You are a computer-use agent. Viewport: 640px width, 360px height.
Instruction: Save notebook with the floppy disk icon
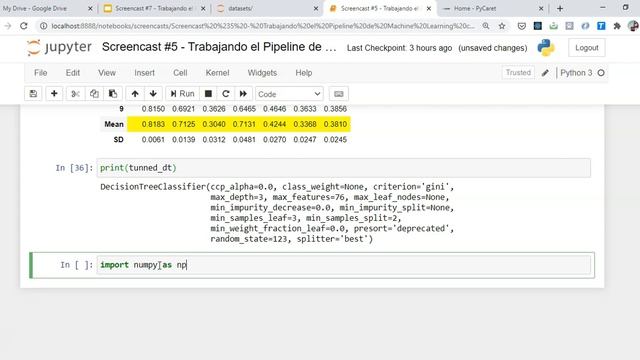pos(33,94)
